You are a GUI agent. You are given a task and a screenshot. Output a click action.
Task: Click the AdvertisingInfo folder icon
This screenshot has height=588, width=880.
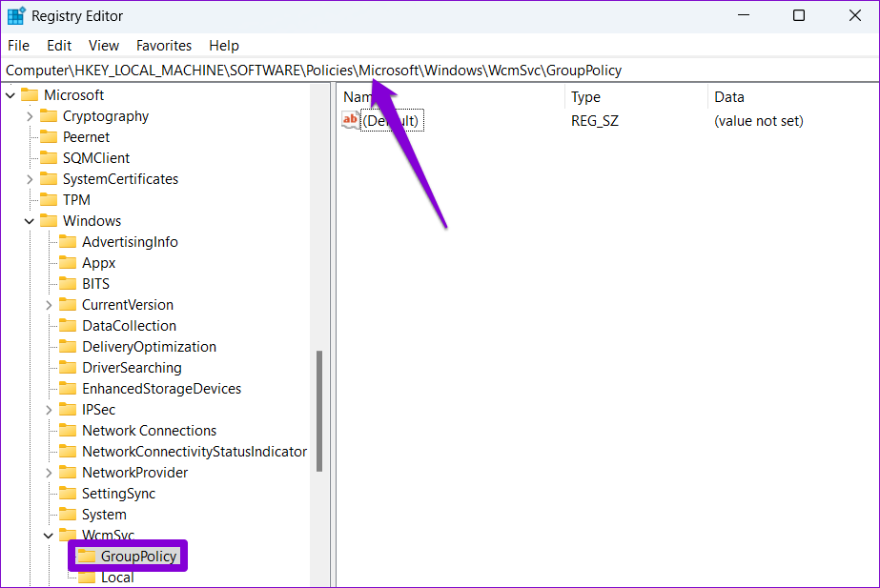click(68, 242)
